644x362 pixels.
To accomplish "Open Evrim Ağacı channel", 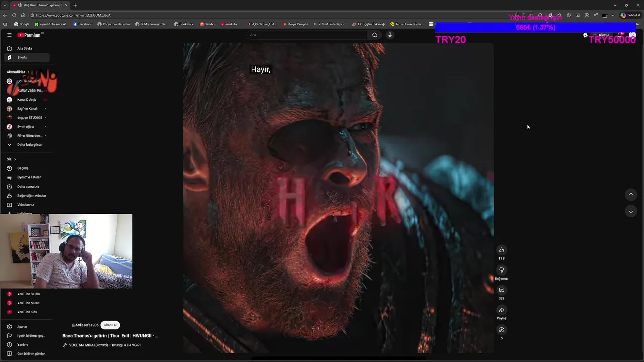I will tap(26, 127).
